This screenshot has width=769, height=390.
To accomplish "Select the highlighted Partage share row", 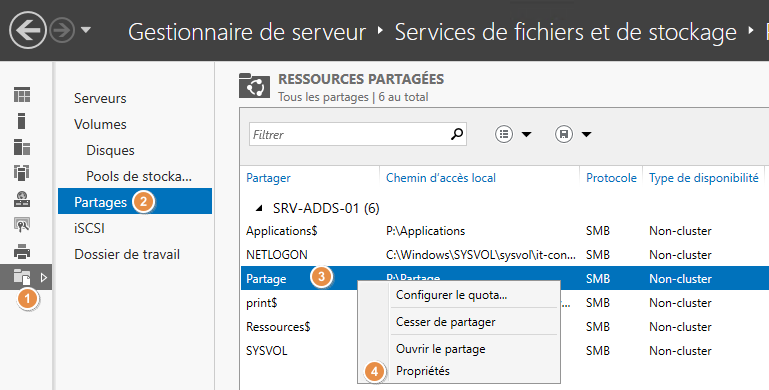I will click(x=505, y=278).
